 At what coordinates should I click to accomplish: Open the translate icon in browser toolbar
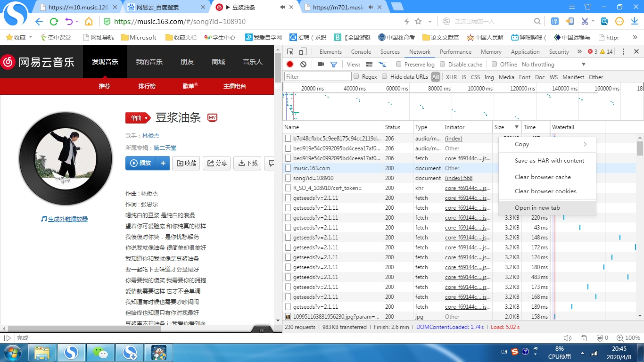(555, 22)
